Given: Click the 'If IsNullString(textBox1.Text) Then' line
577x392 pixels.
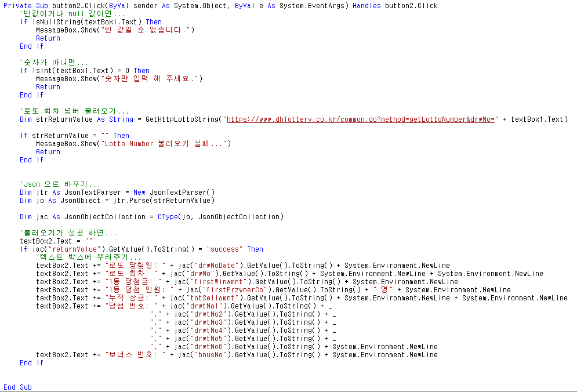Looking at the screenshot, I should coord(91,22).
